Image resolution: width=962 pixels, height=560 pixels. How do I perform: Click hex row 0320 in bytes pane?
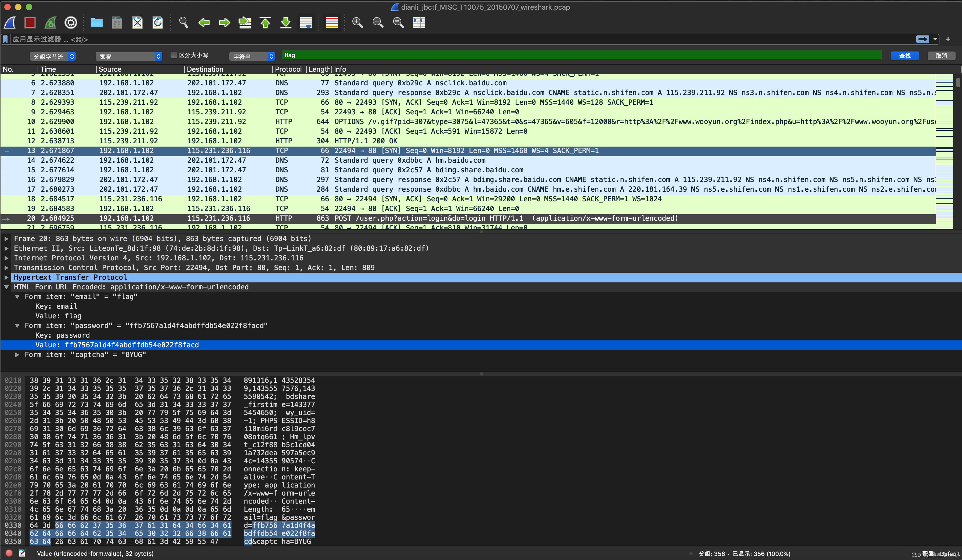[160, 517]
